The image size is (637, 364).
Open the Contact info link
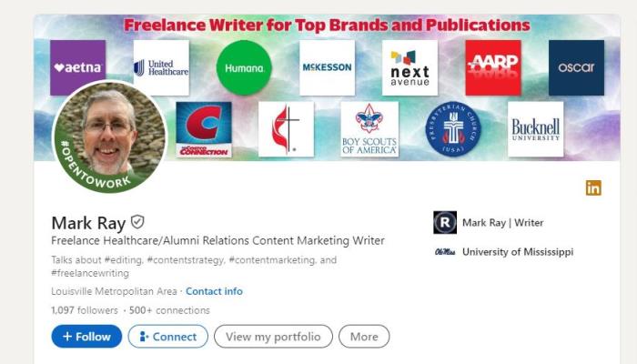[214, 291]
